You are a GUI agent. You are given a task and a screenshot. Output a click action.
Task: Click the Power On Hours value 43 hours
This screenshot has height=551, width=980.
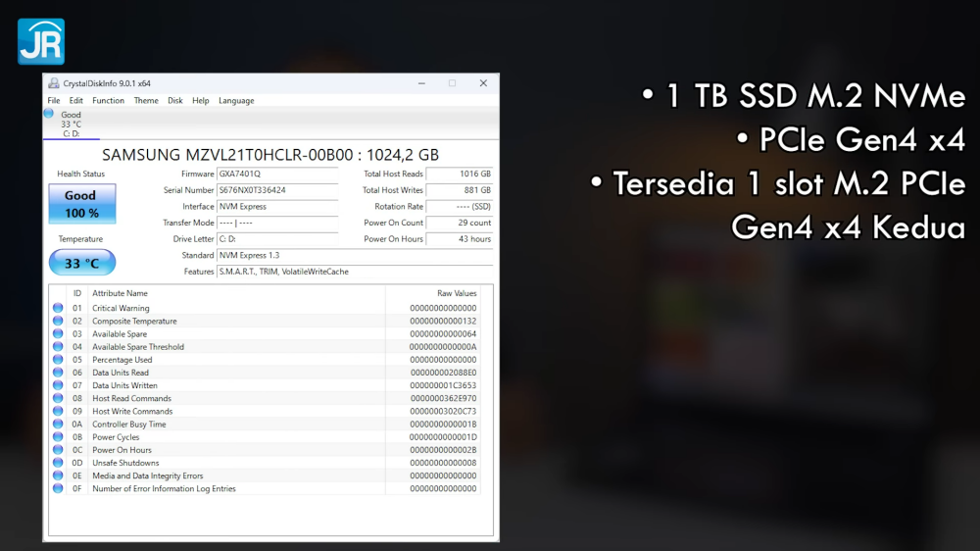tap(460, 239)
